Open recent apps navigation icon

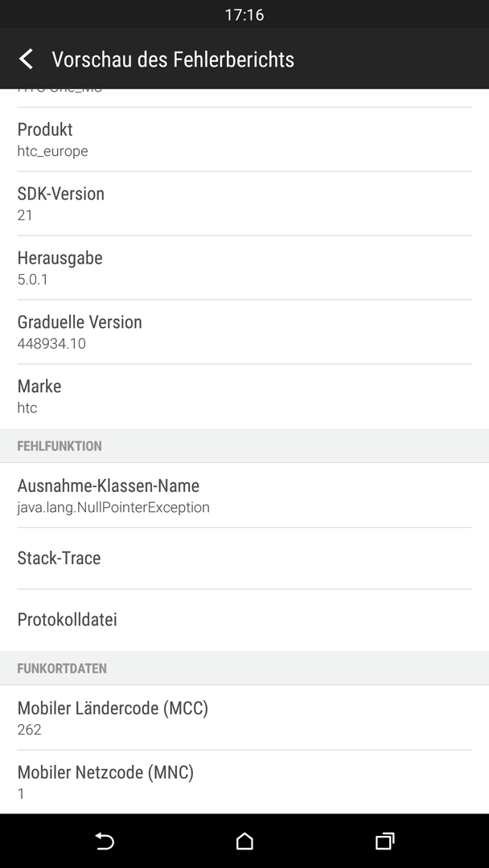point(384,841)
